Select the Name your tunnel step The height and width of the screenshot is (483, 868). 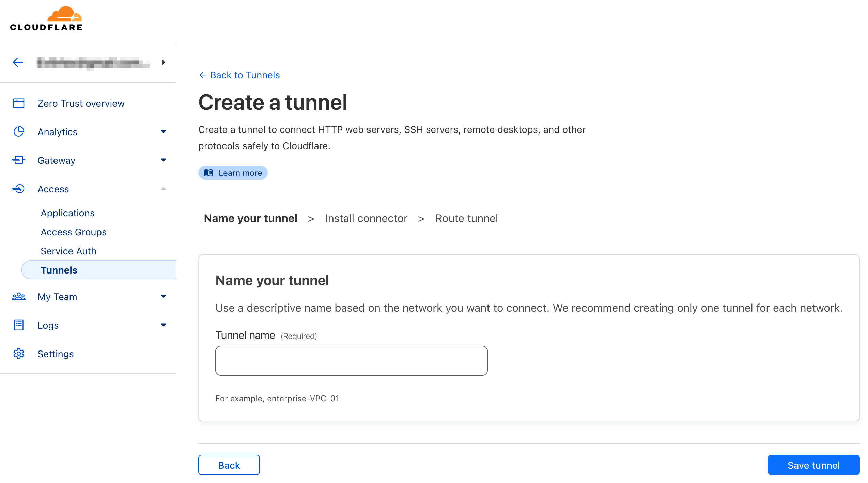click(x=250, y=218)
